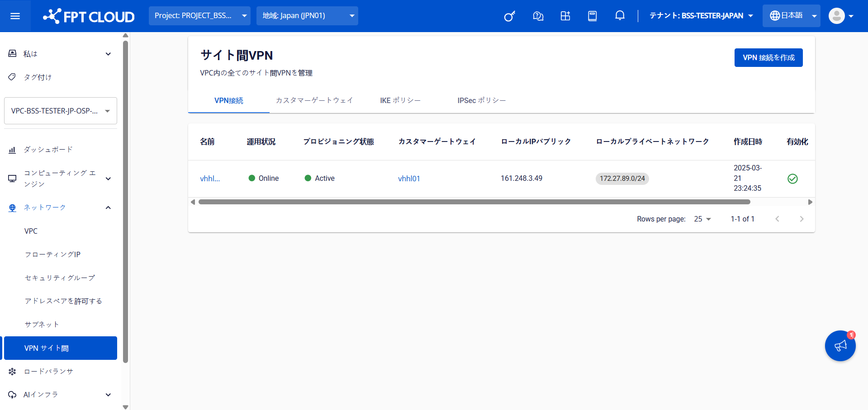868x410 pixels.
Task: Select the VPN サイト間 sidebar item
Action: pos(61,348)
